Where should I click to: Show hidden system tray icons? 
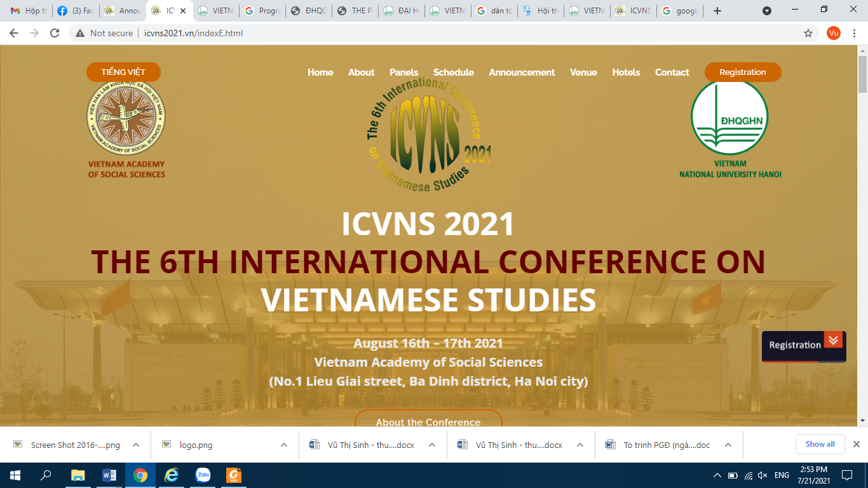tap(717, 475)
